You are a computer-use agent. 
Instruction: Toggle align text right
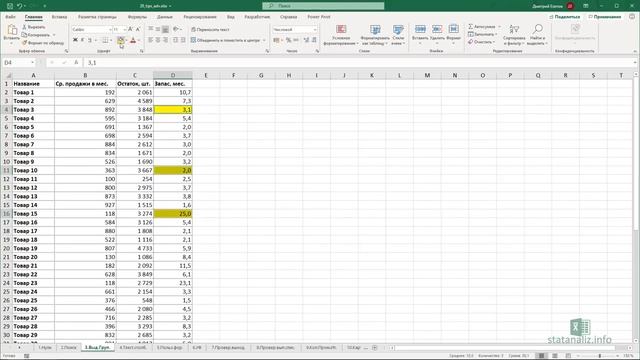[165, 40]
